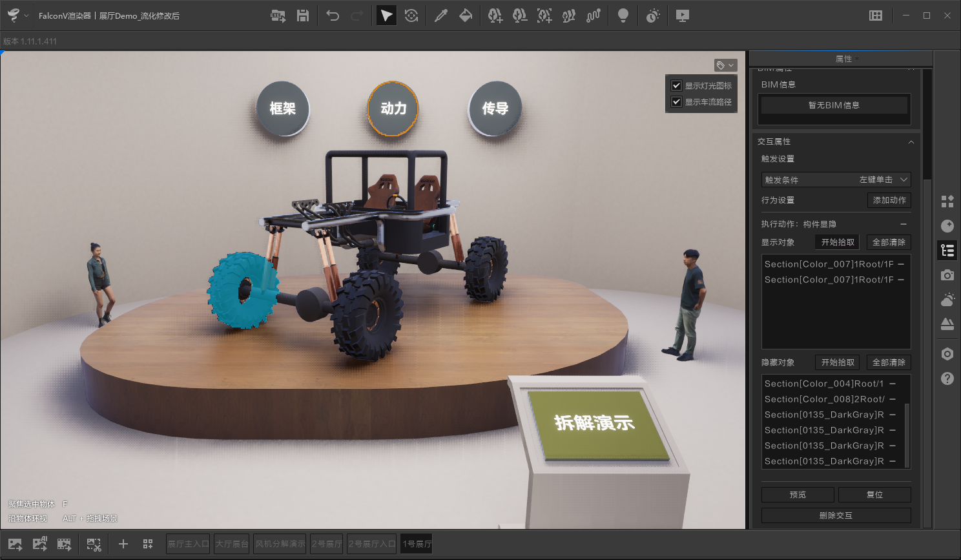Select the eyedropper material picker tool
The width and height of the screenshot is (961, 560).
pos(441,16)
